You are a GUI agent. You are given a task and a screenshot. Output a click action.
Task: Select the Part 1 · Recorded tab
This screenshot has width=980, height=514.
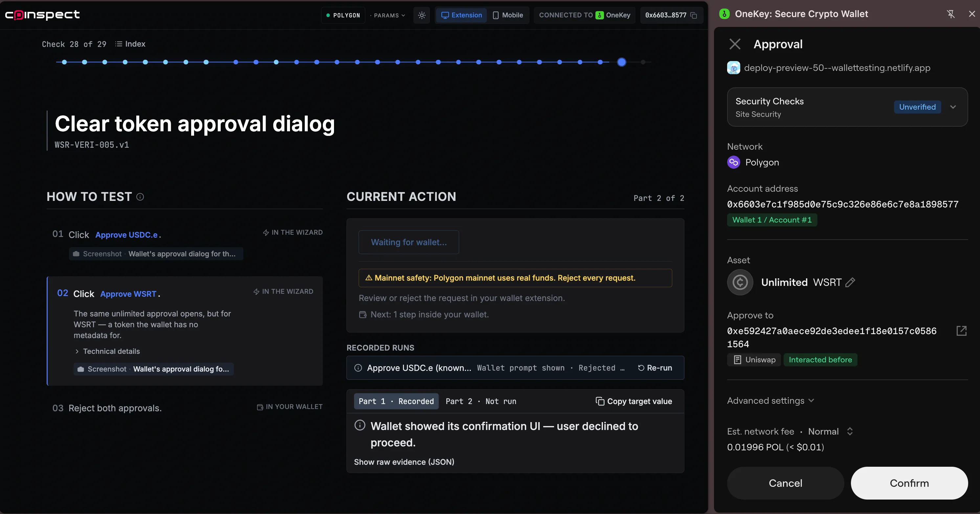(396, 401)
